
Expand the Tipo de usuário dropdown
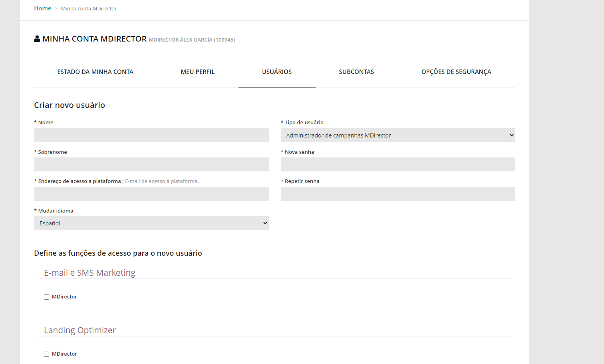[398, 135]
